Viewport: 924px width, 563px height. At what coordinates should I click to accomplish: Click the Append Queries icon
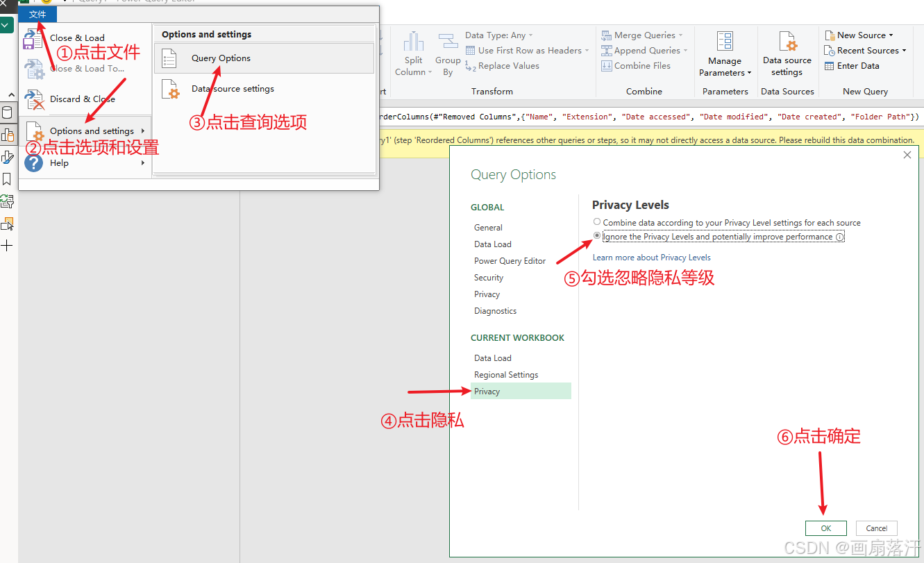607,51
